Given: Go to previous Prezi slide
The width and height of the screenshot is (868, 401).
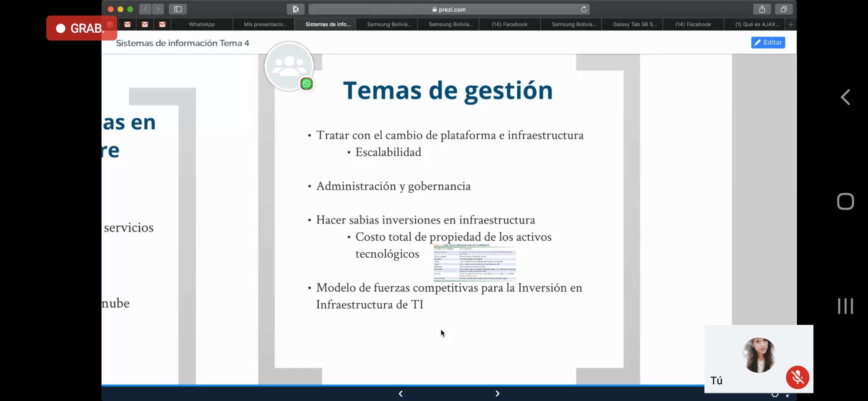Looking at the screenshot, I should tap(401, 394).
